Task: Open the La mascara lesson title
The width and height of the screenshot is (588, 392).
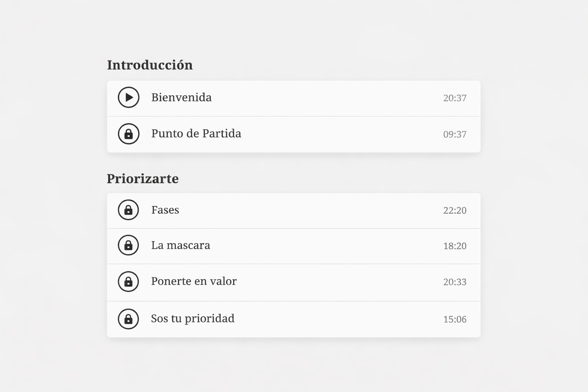Action: (181, 245)
